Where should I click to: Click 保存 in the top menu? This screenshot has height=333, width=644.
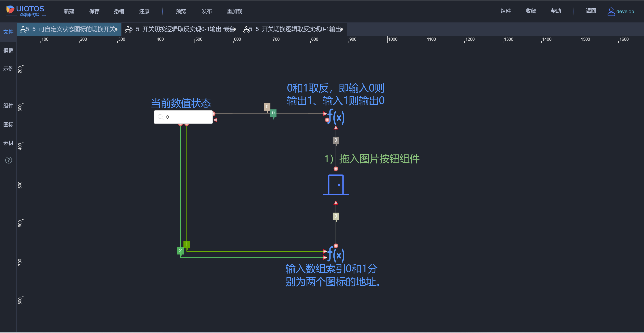(x=94, y=11)
